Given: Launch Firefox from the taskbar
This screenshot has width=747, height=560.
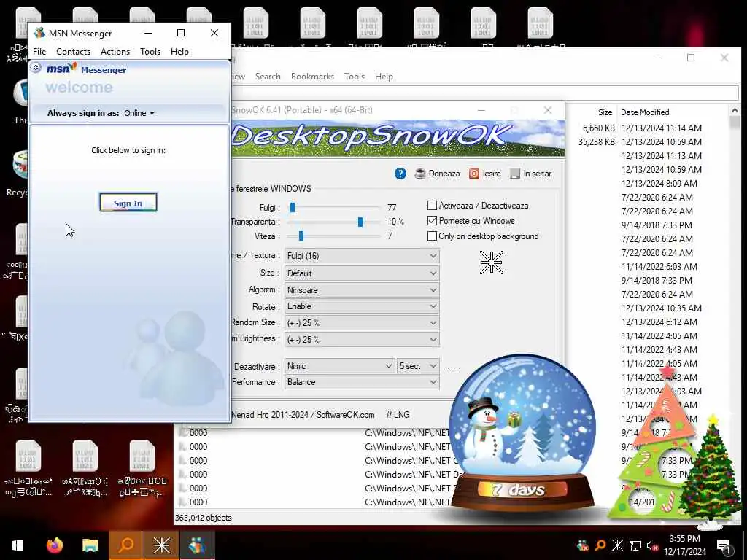Looking at the screenshot, I should coord(54,545).
